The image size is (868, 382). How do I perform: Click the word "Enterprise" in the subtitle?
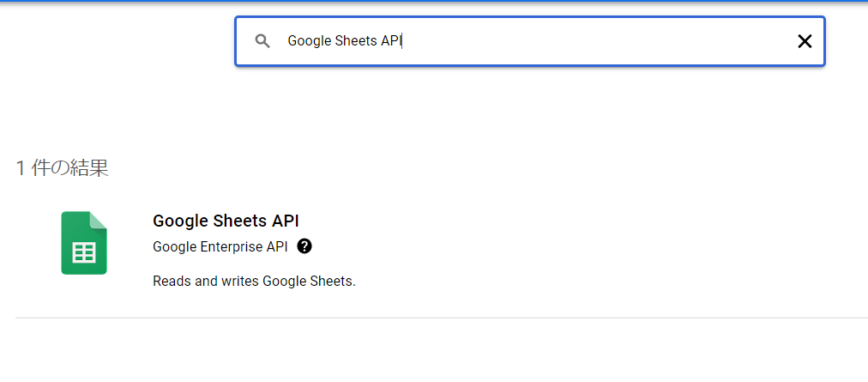232,246
